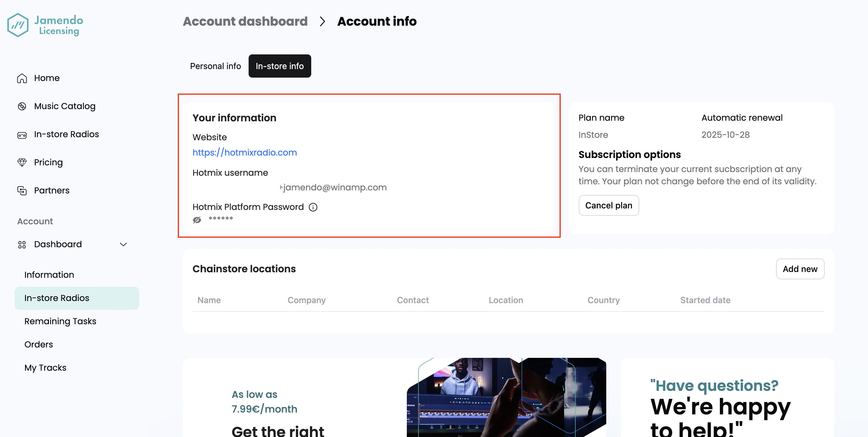Click breadcrumb chevron after Account dashboard

[322, 22]
